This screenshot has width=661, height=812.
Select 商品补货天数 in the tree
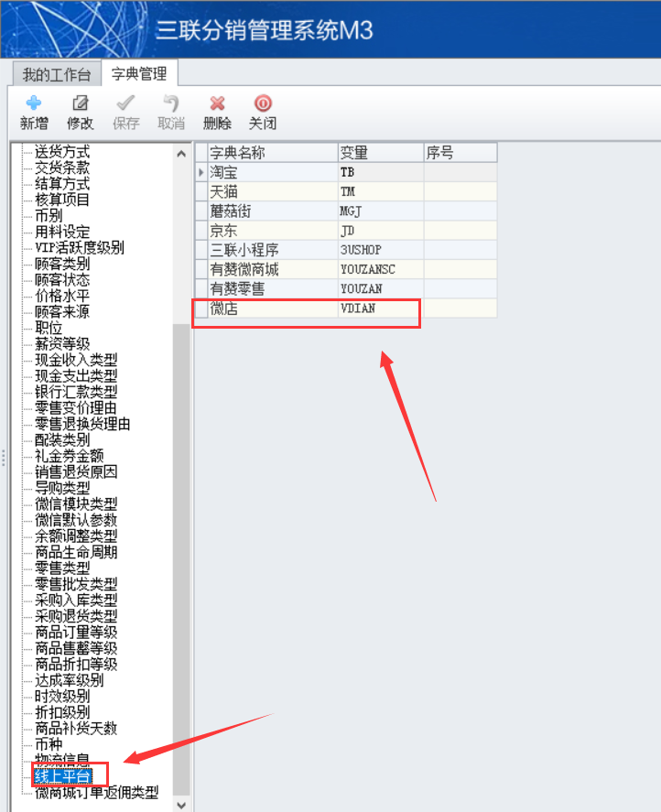point(76,728)
